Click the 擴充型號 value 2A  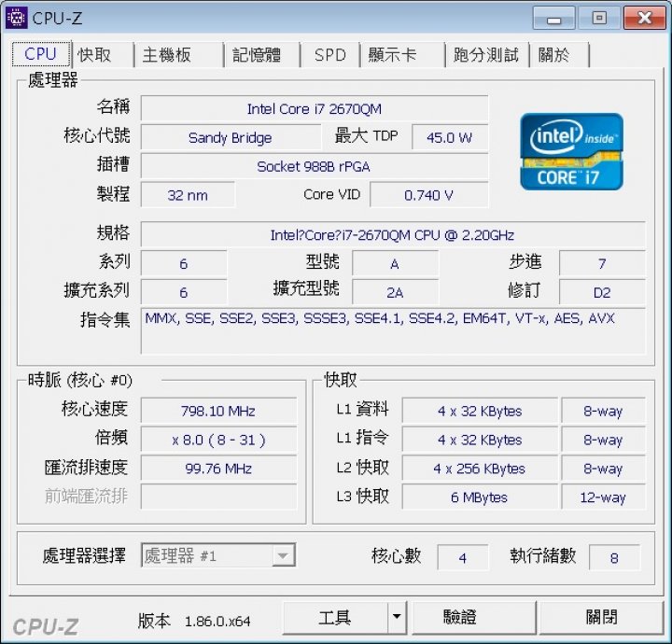click(395, 292)
